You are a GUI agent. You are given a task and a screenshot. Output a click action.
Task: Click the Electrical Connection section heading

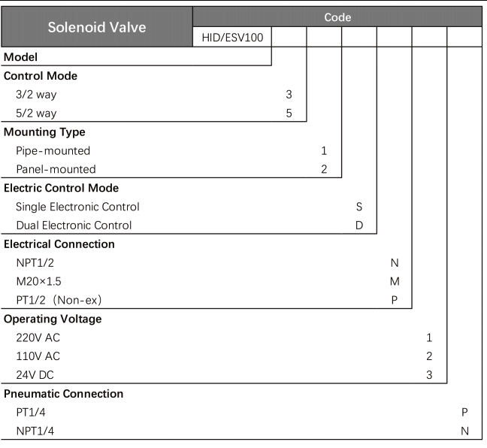(x=59, y=244)
